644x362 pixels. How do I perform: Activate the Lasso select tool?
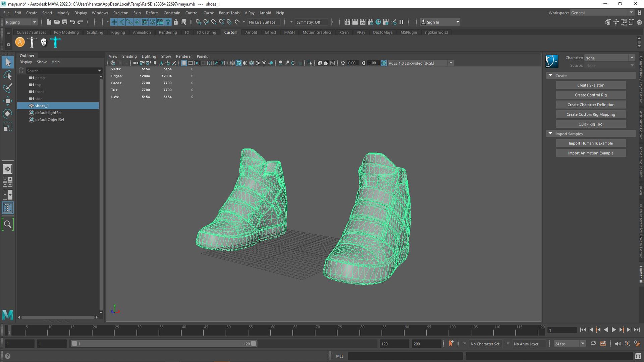[8, 75]
